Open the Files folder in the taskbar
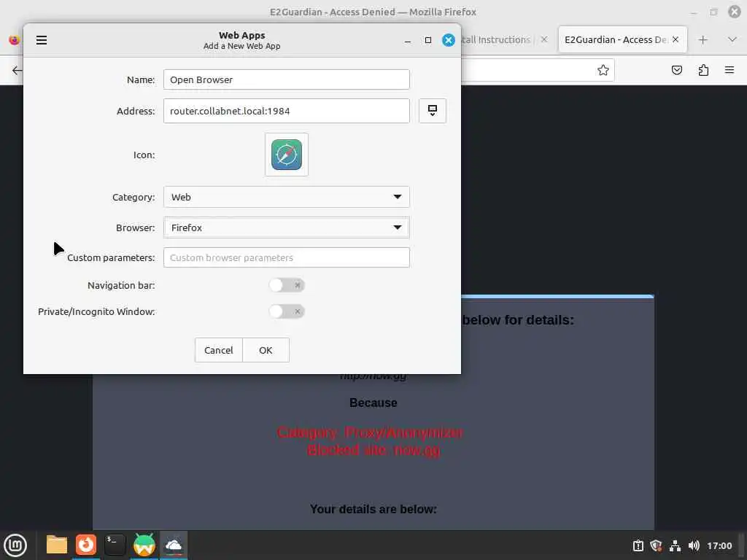The height and width of the screenshot is (560, 747). (57, 545)
